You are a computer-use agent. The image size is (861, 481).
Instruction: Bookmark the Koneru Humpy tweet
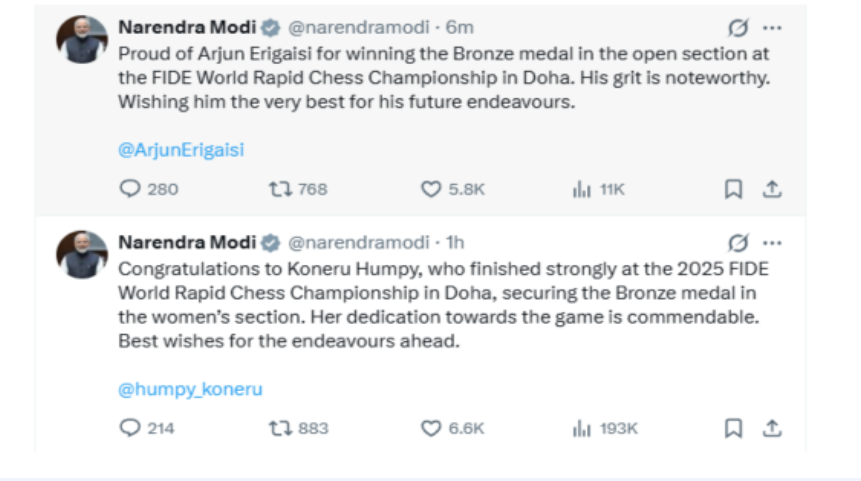point(733,428)
